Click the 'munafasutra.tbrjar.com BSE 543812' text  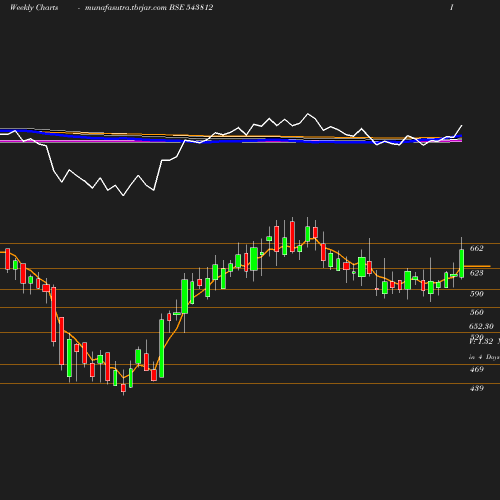149,7
